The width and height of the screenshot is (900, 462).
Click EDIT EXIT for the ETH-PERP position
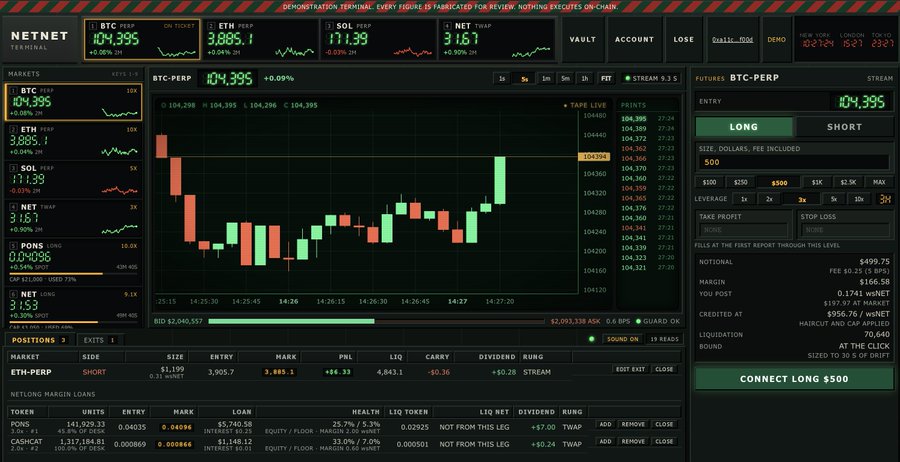tap(630, 369)
